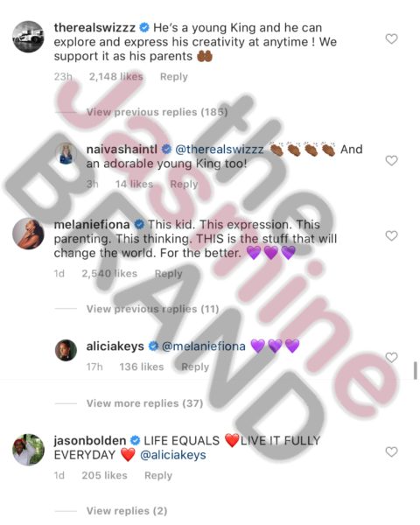Screen dimensions: 420x525
Task: Like therealswizzz's comment with heart icon
Action: [x=391, y=38]
